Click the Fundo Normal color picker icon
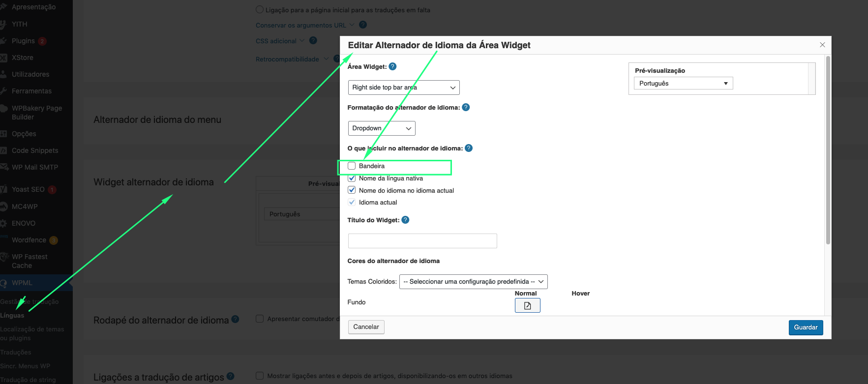868x384 pixels. (x=527, y=305)
